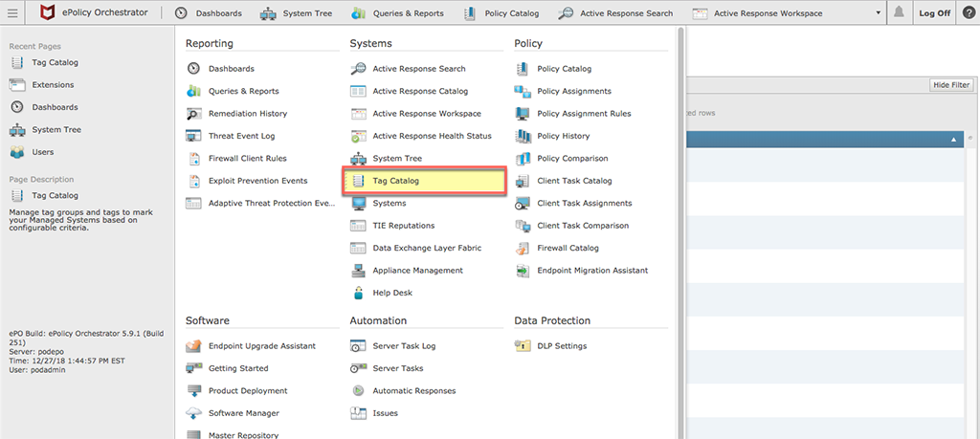Click the Help Desk padlock icon
This screenshot has width=980, height=439.
pos(358,293)
